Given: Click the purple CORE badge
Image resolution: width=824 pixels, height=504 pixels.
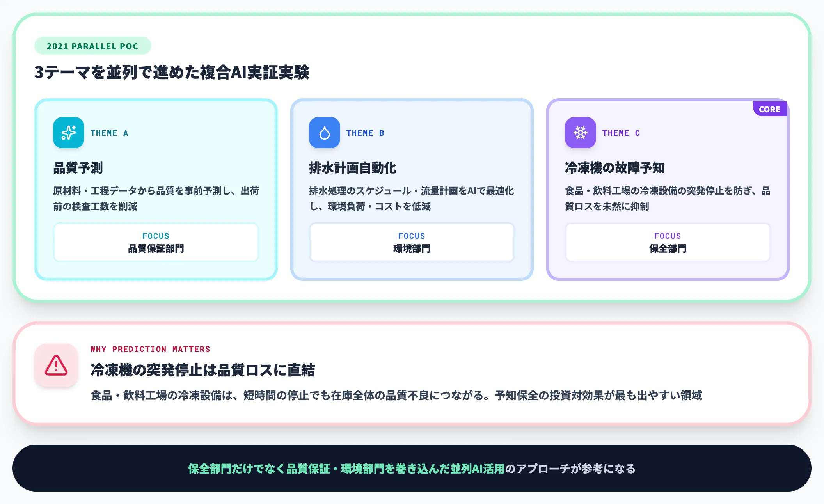Looking at the screenshot, I should (769, 110).
